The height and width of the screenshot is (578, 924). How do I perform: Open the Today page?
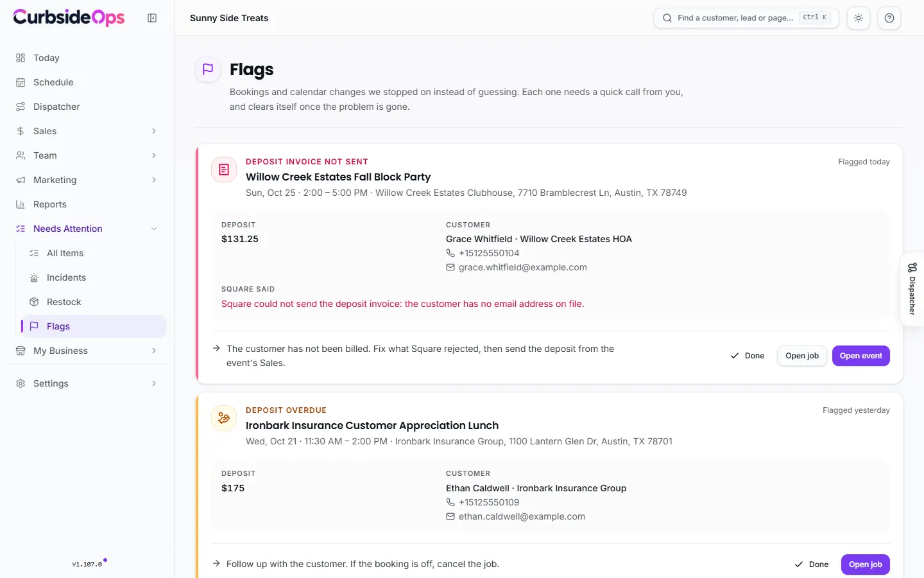(x=87, y=58)
